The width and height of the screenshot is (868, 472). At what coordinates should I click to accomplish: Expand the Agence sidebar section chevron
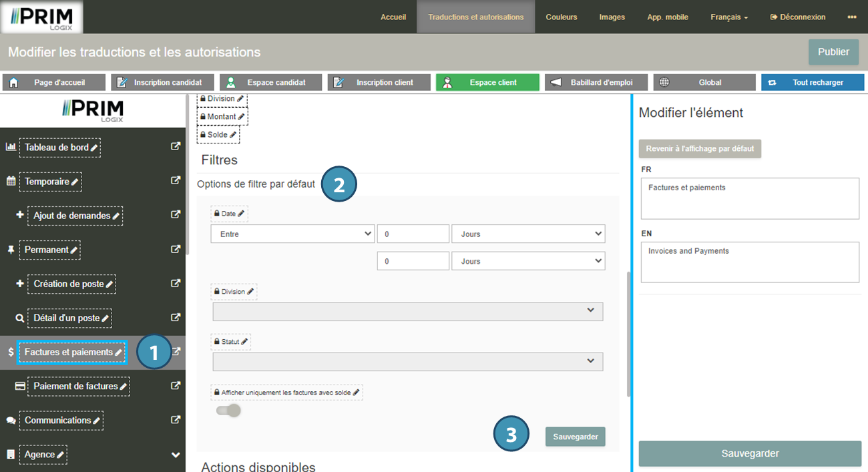176,455
